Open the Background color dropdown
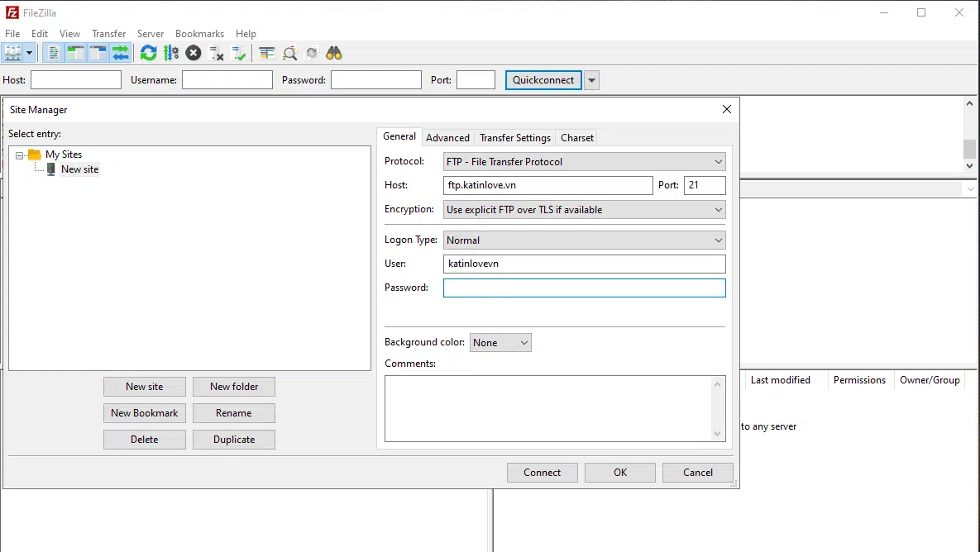The image size is (980, 552). coord(500,343)
